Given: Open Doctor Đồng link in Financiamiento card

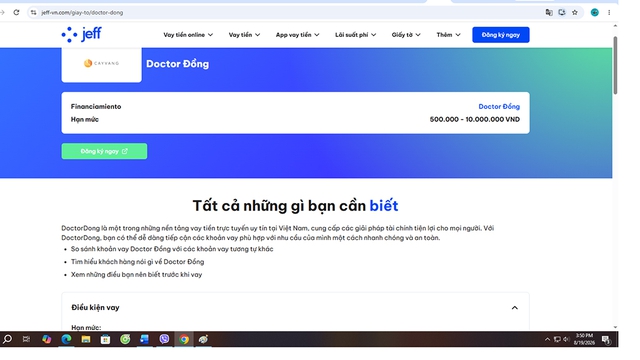Looking at the screenshot, I should 499,107.
